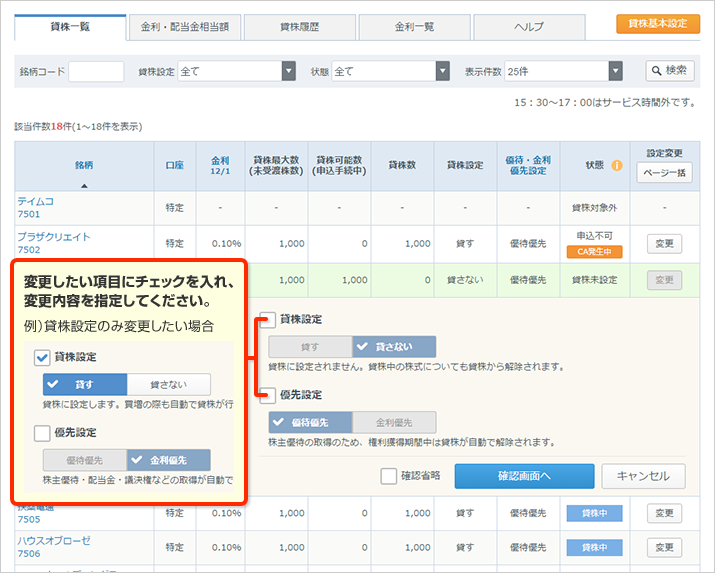The image size is (715, 573).
Task: Check the 優先設定 checkbox in edit panel
Action: (268, 395)
